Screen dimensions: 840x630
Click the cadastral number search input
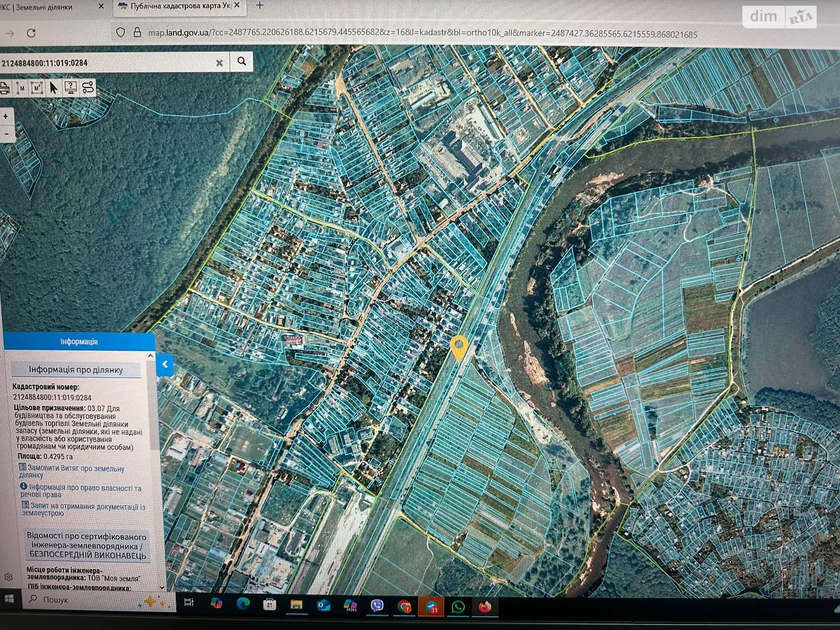105,63
